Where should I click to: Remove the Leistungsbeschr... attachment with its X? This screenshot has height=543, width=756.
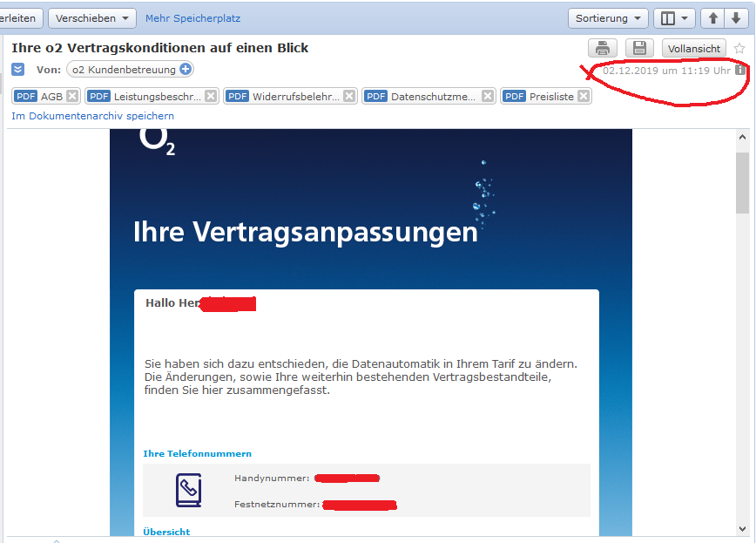coord(211,96)
